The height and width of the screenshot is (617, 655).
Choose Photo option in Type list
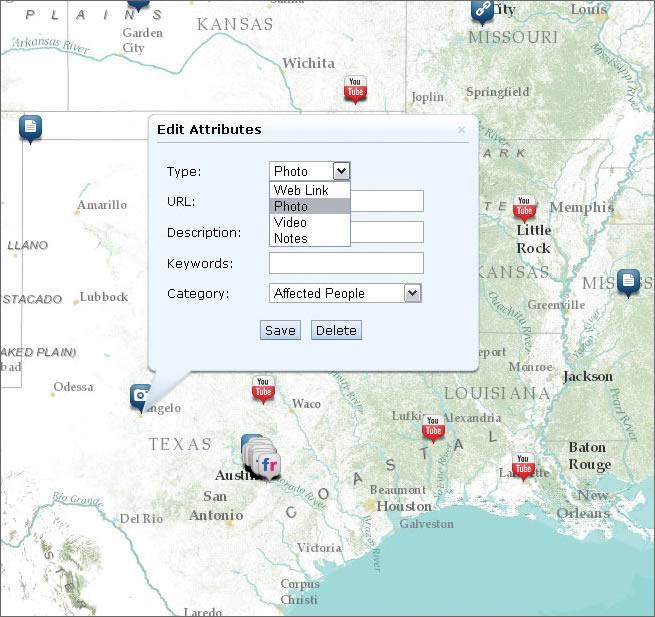tap(310, 206)
